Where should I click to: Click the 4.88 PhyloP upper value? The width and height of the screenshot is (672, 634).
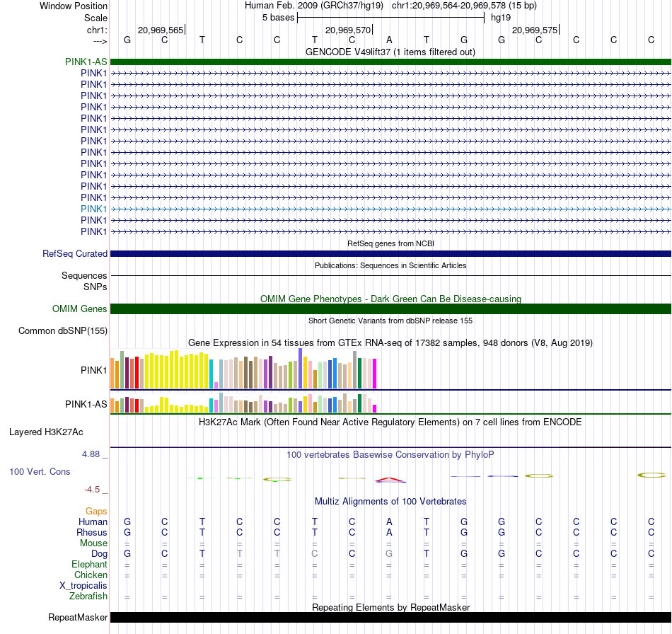91,454
